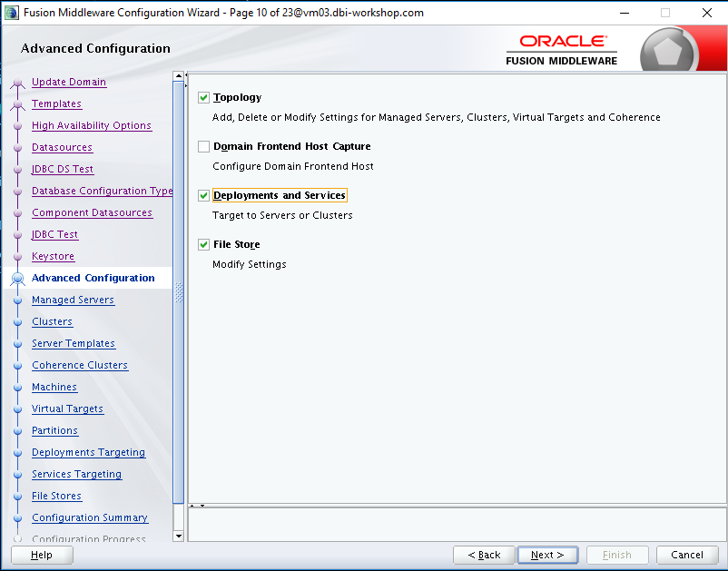Click the Keystore step bullet icon
This screenshot has height=571, width=728.
click(17, 257)
